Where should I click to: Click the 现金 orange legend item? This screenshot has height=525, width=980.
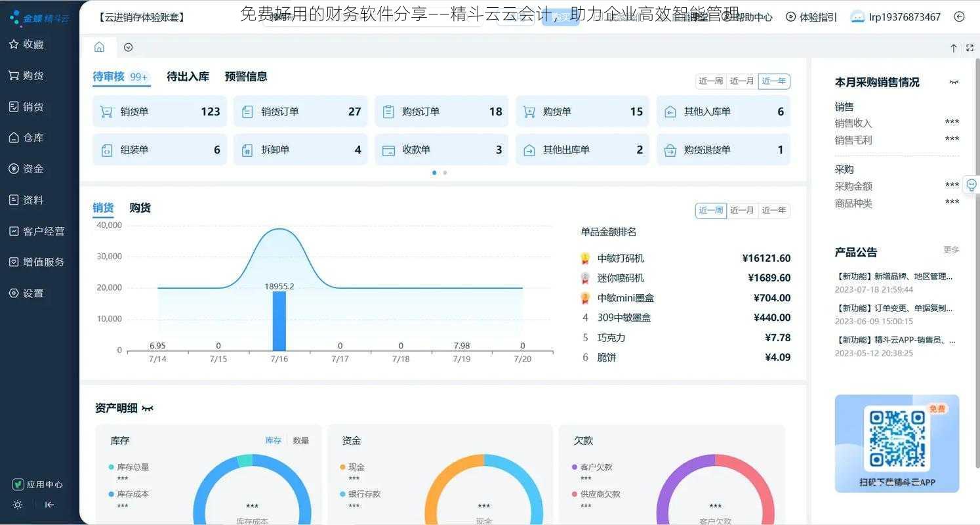[x=352, y=467]
